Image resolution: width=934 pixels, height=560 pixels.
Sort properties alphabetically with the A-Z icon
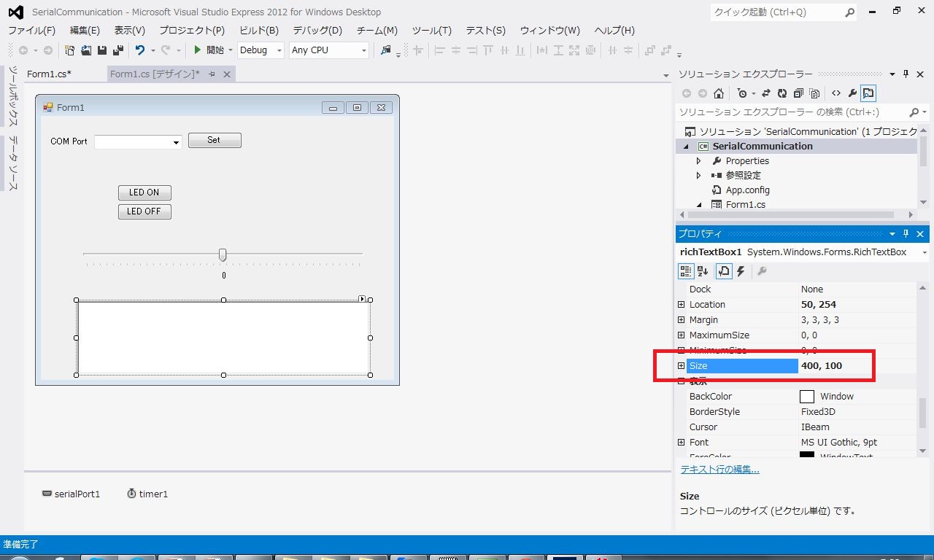tap(703, 271)
